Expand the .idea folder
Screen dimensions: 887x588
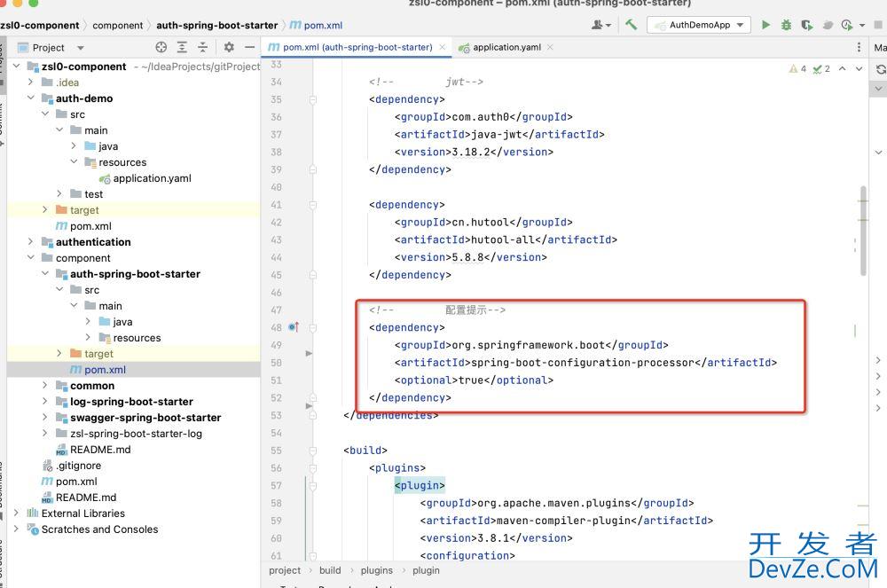[30, 82]
